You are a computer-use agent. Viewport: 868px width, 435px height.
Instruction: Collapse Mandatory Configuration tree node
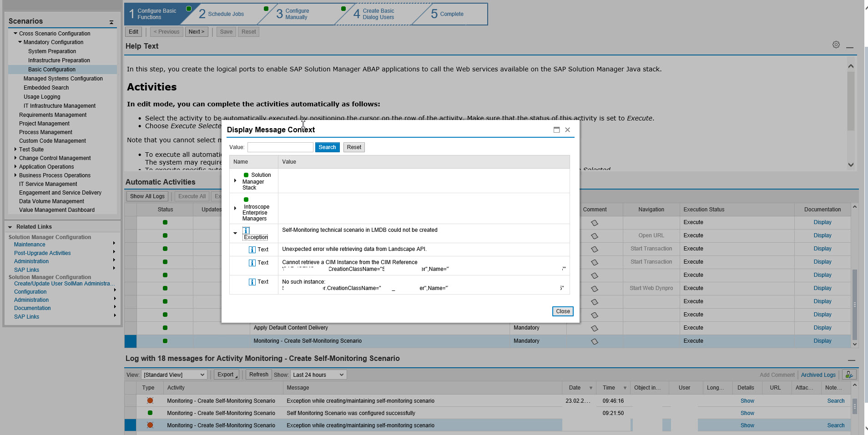(x=20, y=42)
